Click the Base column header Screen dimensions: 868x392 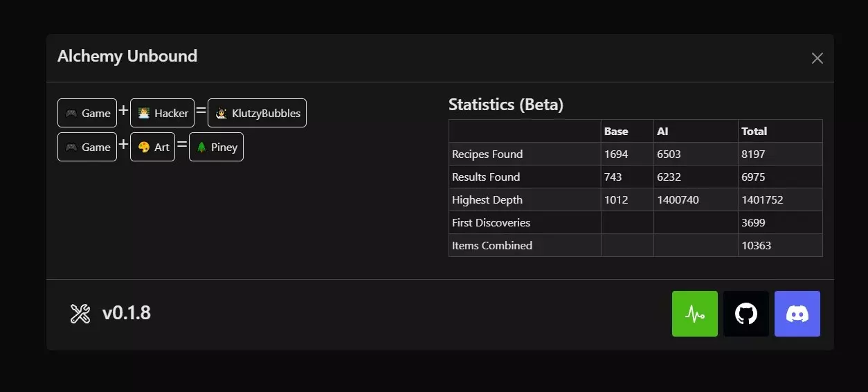616,132
